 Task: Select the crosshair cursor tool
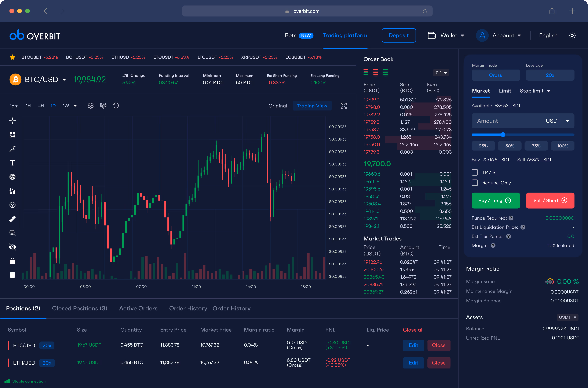tap(12, 121)
